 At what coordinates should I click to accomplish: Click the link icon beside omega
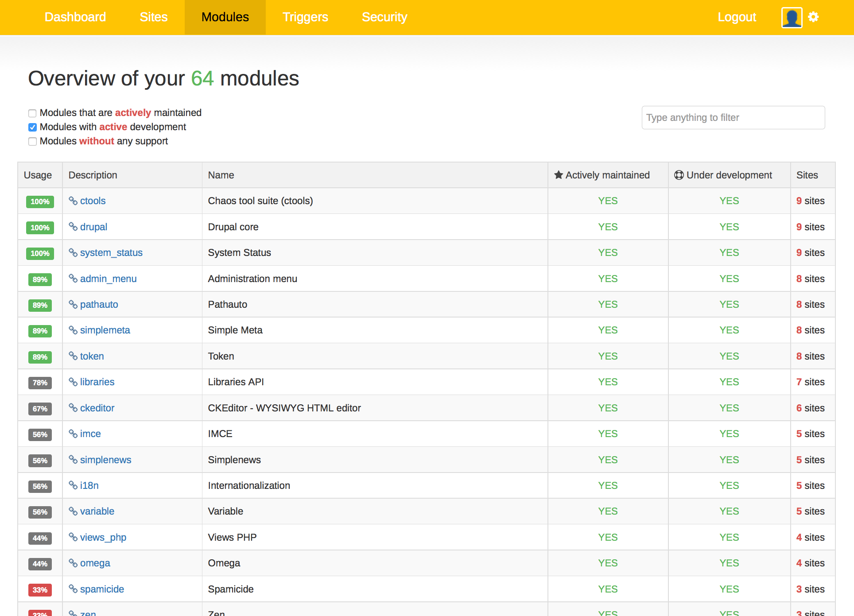click(x=73, y=563)
